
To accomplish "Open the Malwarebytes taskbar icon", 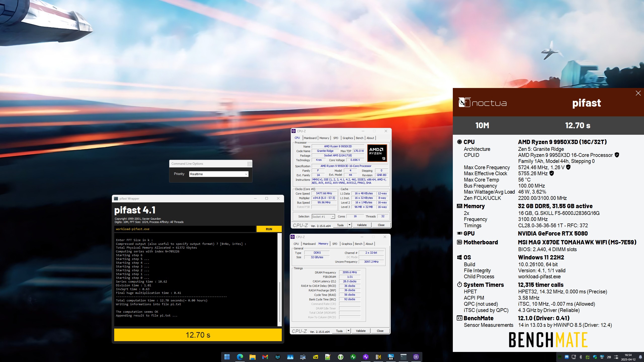I will pyautogui.click(x=277, y=357).
